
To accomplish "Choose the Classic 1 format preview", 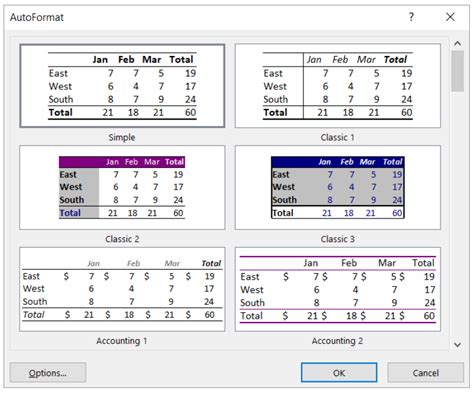I will (x=337, y=86).
